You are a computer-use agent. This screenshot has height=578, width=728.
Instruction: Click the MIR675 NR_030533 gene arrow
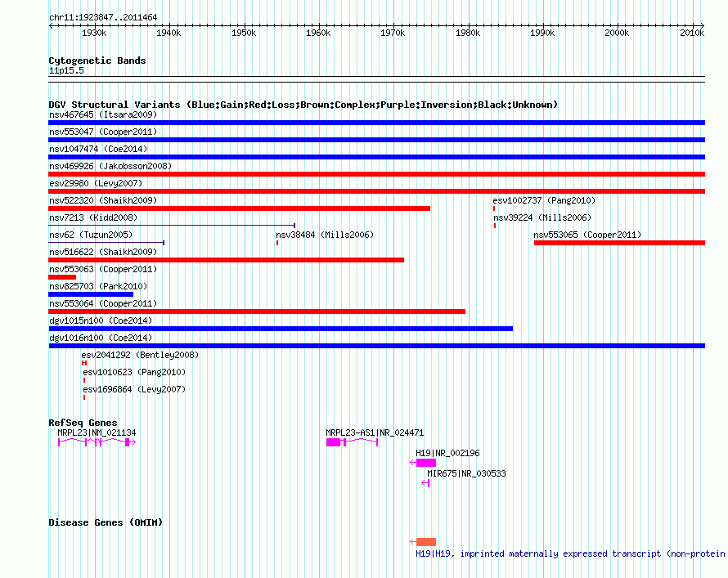point(425,483)
